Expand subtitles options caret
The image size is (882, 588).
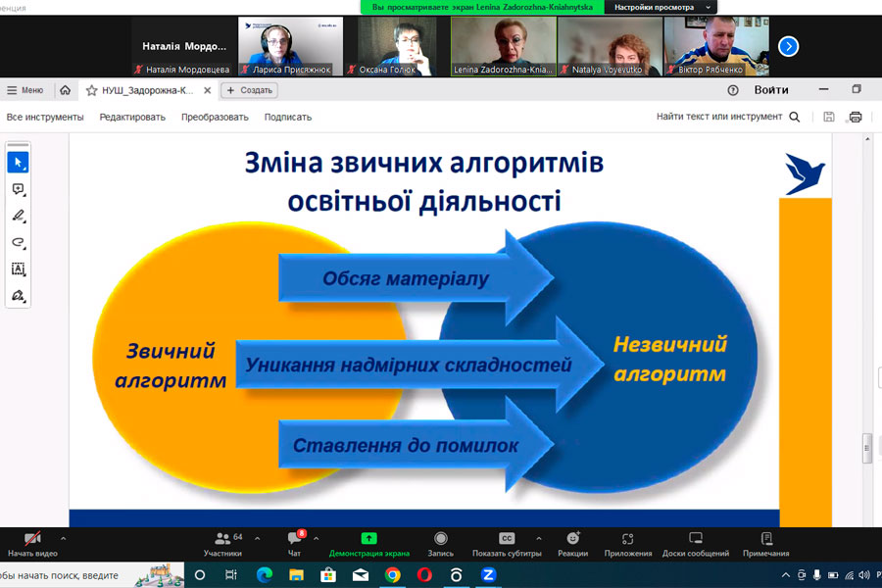coord(539,538)
